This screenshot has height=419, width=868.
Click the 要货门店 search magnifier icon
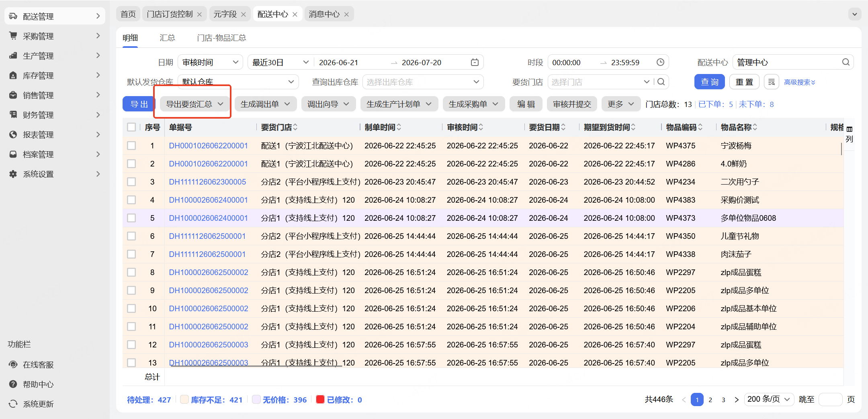click(661, 82)
